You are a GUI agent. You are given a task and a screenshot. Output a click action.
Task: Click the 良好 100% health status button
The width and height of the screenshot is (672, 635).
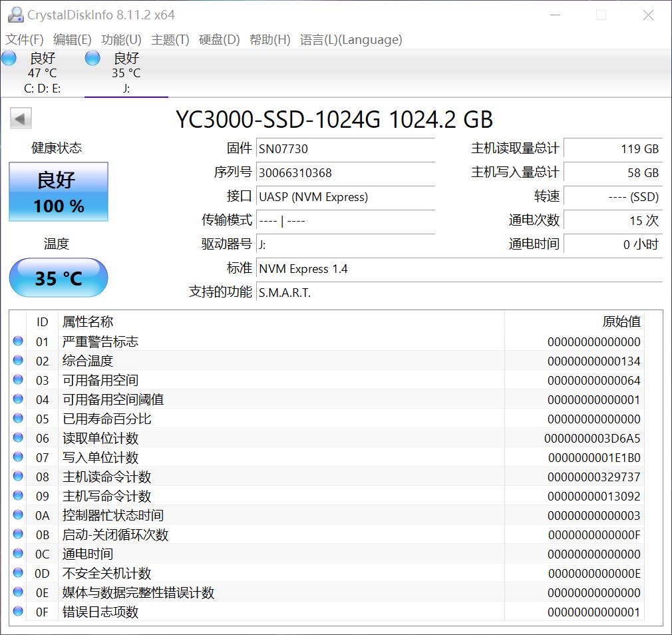click(x=58, y=192)
